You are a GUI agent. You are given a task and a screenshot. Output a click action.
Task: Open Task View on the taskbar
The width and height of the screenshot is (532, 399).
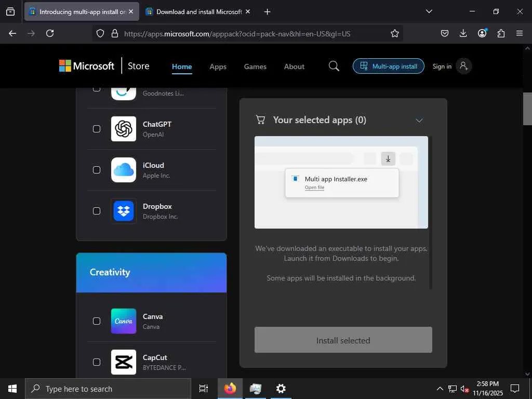204,389
